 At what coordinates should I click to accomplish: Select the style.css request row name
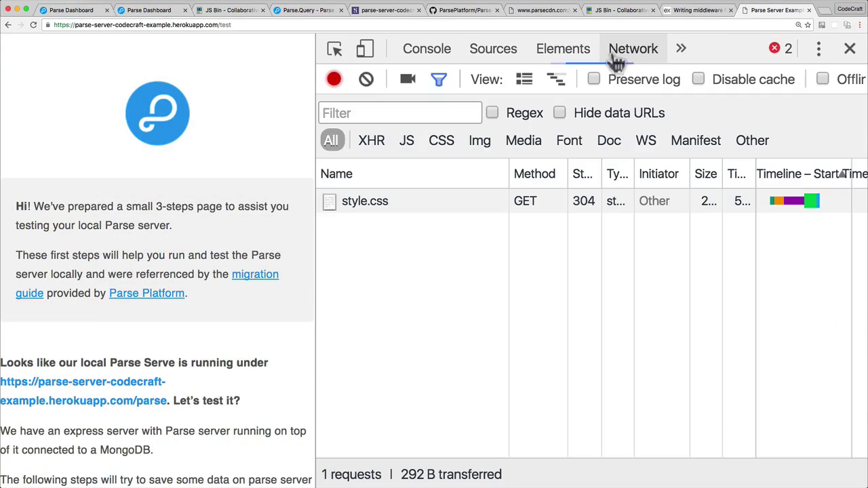click(x=365, y=201)
